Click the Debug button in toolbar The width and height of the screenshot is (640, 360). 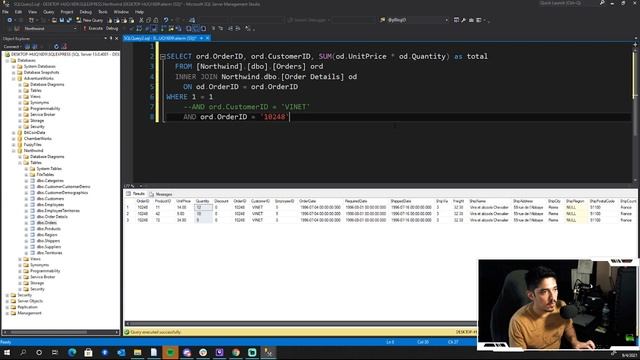coord(112,29)
